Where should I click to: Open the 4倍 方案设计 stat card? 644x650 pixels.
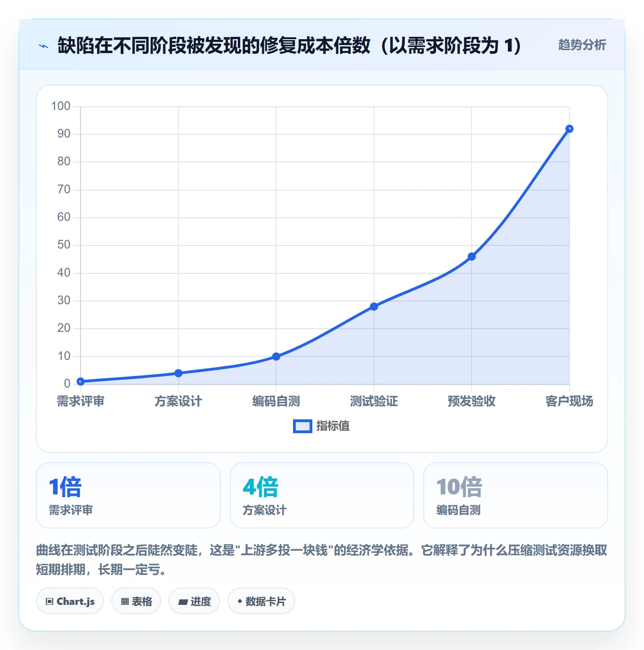(322, 495)
